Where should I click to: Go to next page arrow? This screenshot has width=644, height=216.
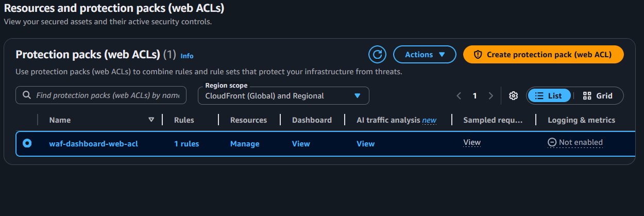tap(490, 96)
